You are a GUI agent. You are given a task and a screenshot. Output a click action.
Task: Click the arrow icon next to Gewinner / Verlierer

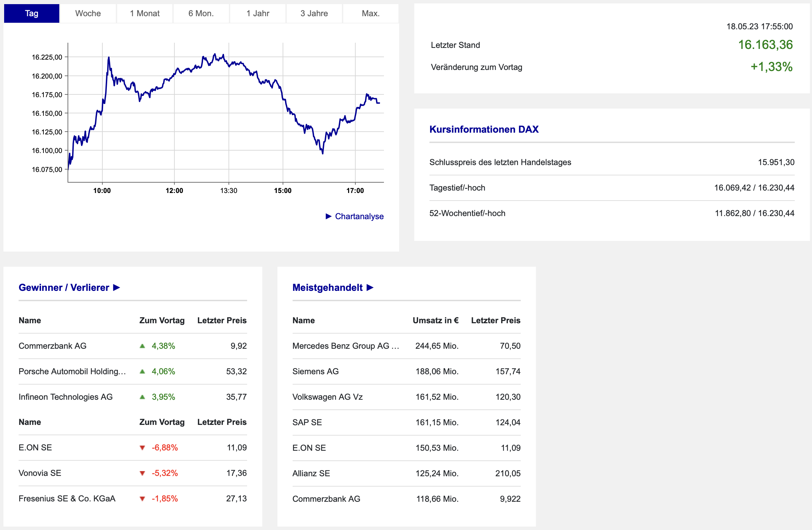[x=116, y=287]
